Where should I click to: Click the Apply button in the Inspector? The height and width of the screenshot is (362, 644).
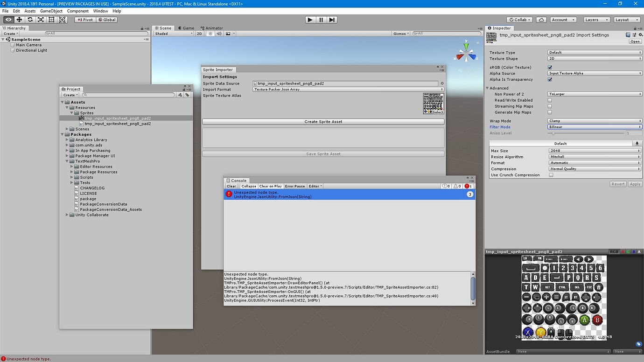(x=635, y=184)
